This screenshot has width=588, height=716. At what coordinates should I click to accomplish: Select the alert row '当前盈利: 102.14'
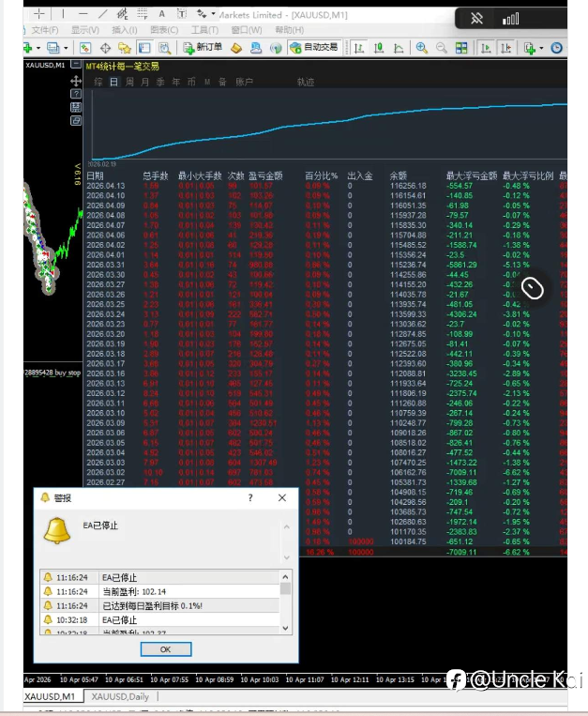coord(159,591)
